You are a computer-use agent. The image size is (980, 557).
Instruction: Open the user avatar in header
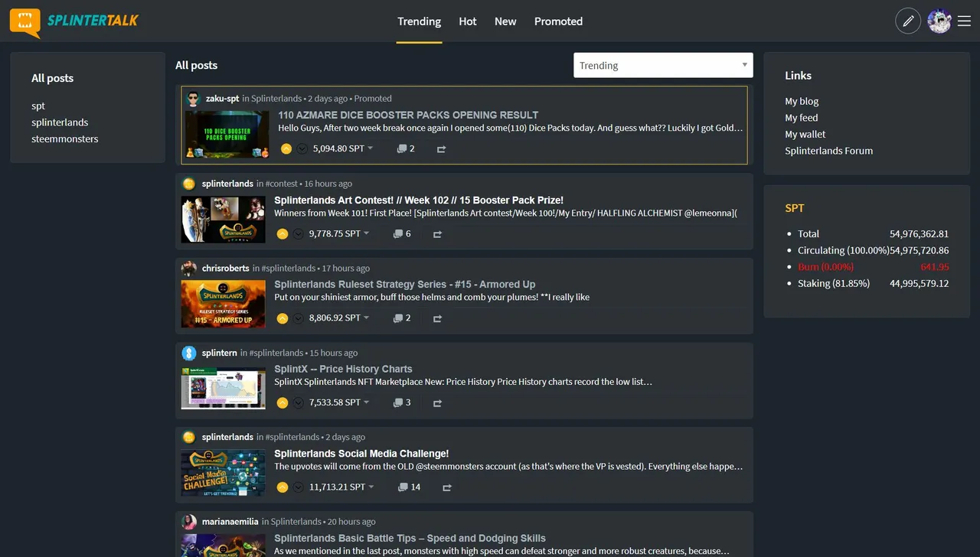(939, 21)
